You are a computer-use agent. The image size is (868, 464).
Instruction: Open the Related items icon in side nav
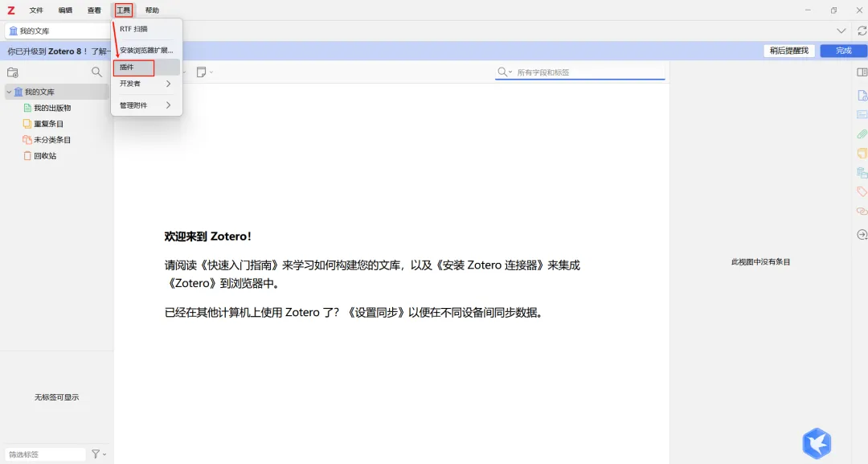(862, 211)
